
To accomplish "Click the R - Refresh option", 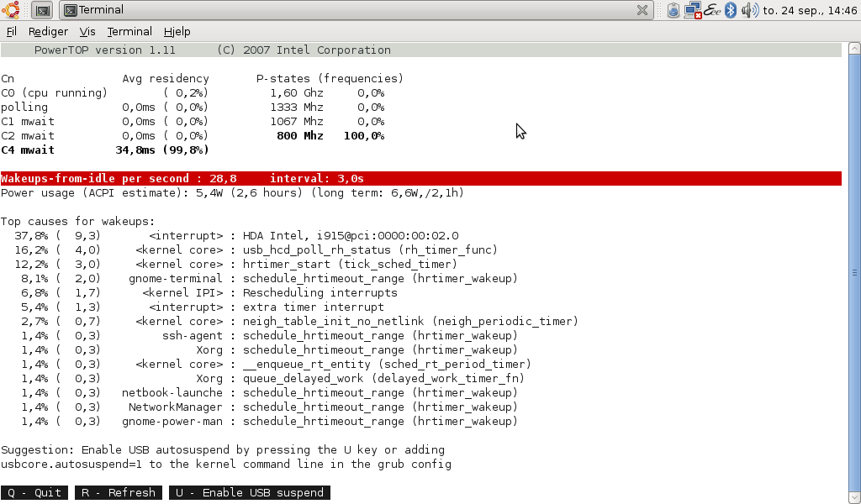I will point(119,492).
